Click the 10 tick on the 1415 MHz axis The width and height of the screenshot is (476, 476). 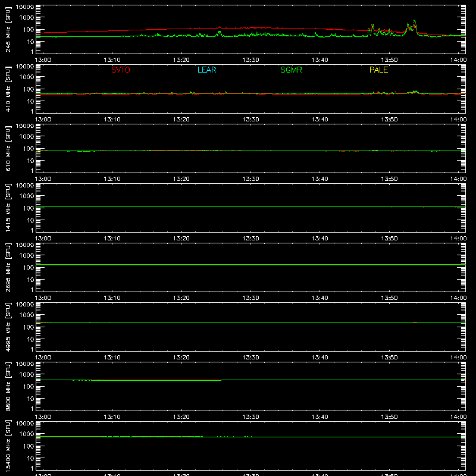point(30,220)
